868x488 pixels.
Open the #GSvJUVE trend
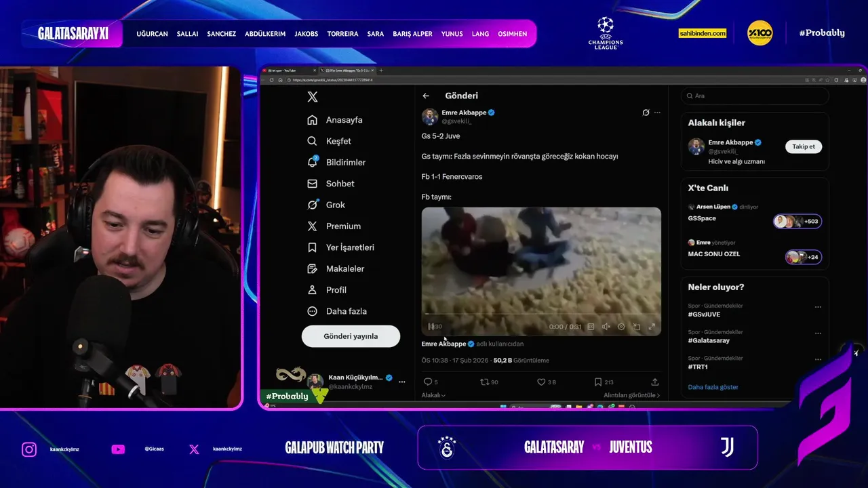[x=704, y=314]
